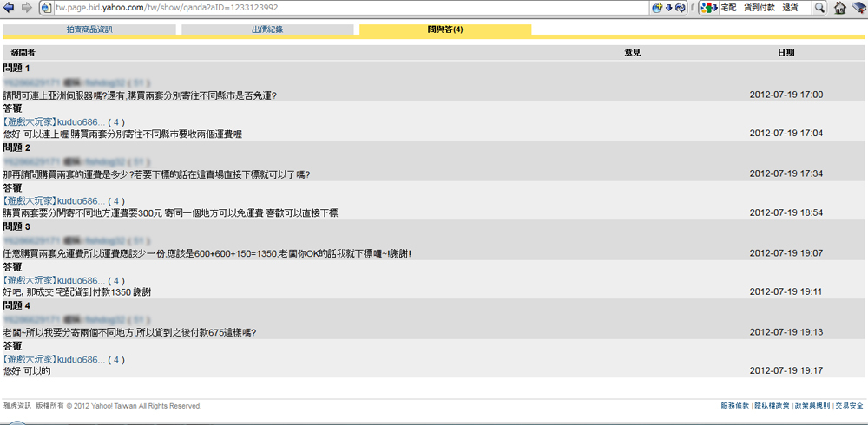Image resolution: width=868 pixels, height=425 pixels.
Task: Click the date 2012-07-19 18:54
Action: coord(786,213)
